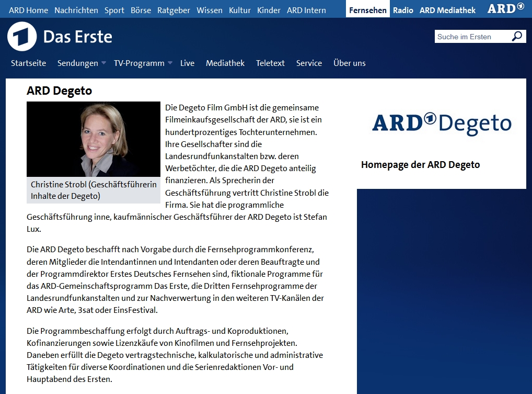Open the Service page
The image size is (532, 394).
click(309, 63)
